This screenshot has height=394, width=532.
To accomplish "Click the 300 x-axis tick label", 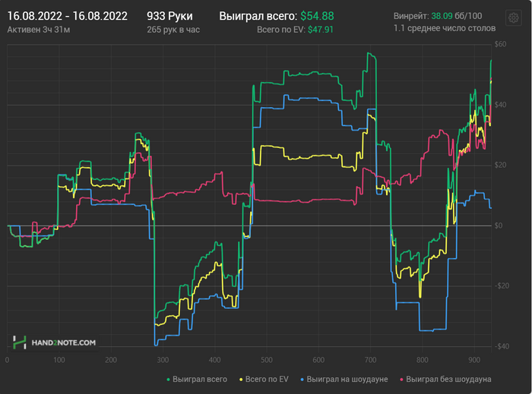I will (x=163, y=360).
